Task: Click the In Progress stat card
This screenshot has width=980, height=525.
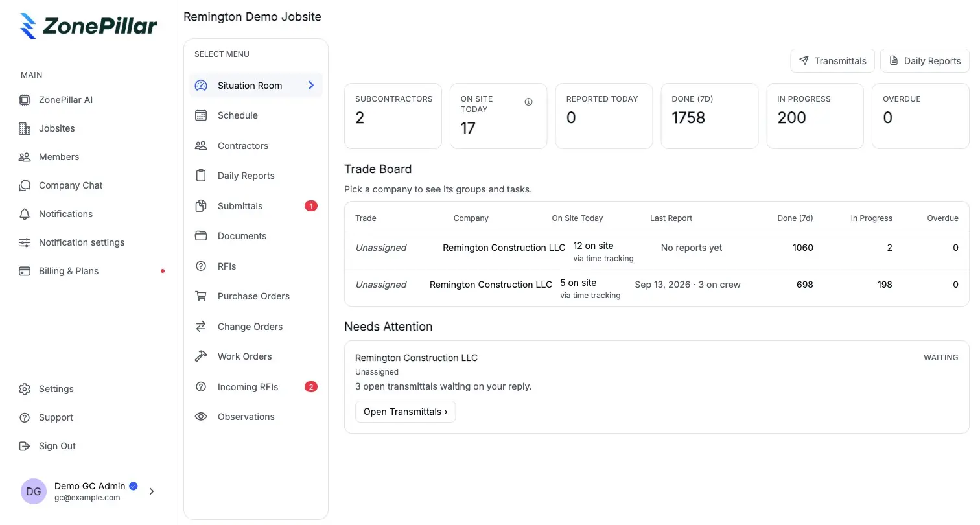Action: (x=815, y=116)
